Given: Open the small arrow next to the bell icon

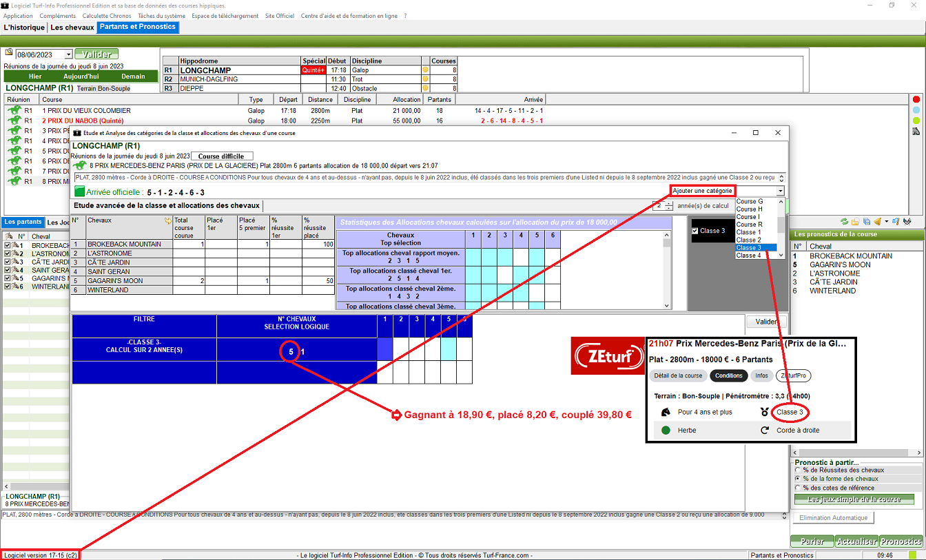Looking at the screenshot, I should (x=886, y=221).
